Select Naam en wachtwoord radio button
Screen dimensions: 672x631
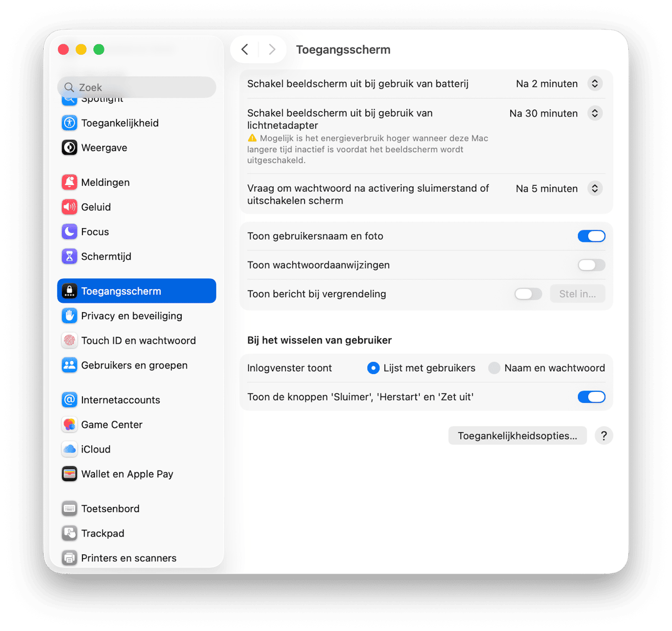(494, 368)
